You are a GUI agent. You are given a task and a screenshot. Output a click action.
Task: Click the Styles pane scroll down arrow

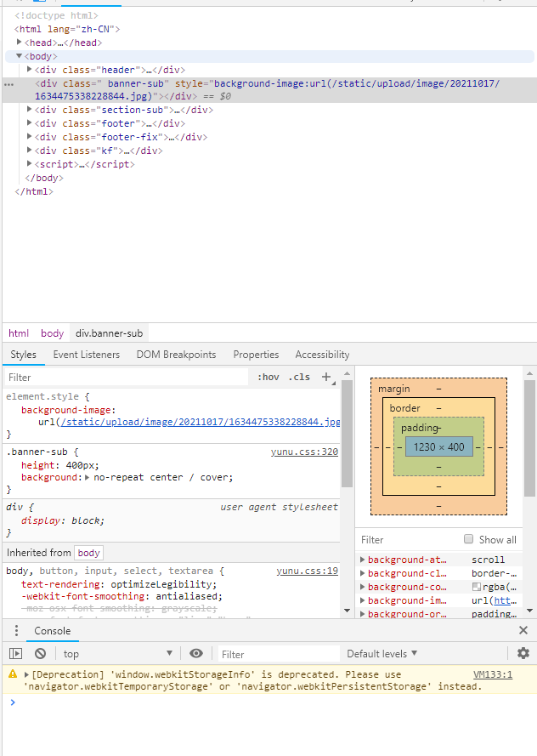pos(347,611)
